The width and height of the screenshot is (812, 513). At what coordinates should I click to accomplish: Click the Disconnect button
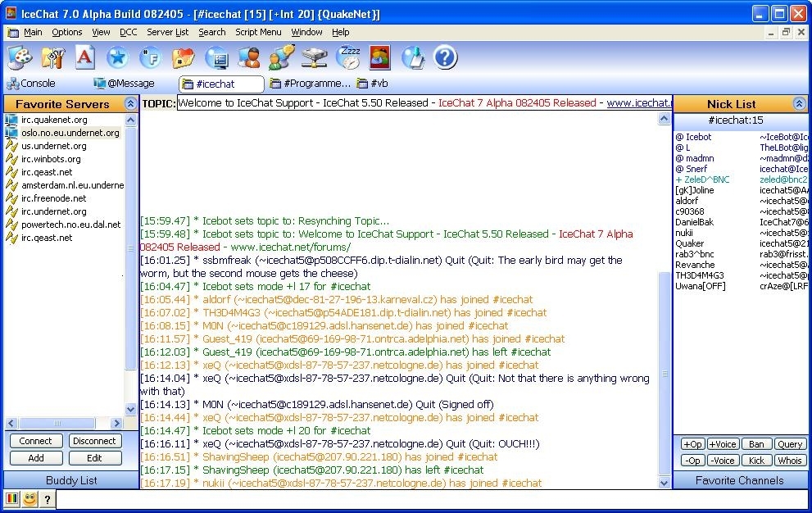(95, 441)
